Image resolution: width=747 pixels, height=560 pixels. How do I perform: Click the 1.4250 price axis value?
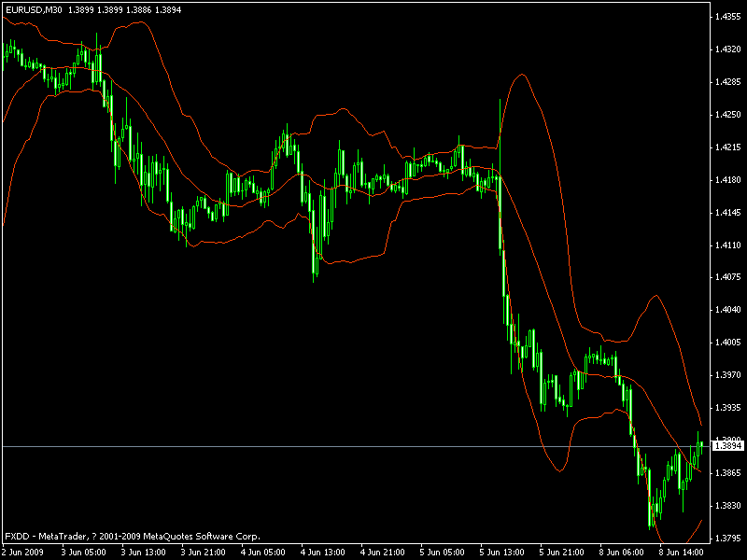pos(728,115)
